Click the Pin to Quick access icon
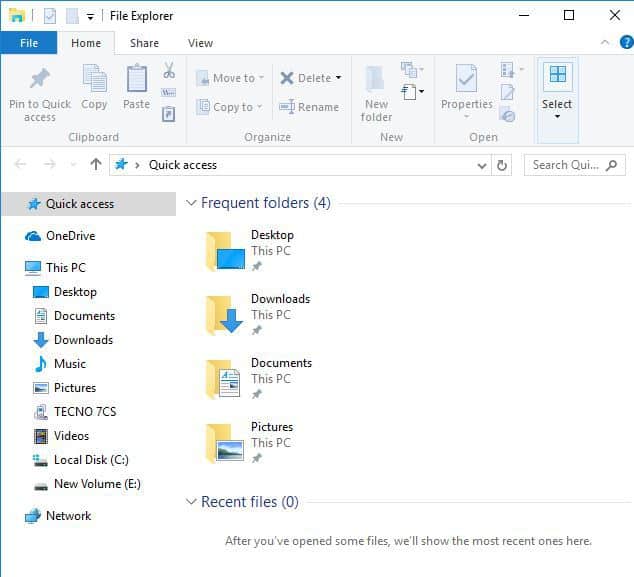Viewport: 634px width, 577px height. (40, 78)
